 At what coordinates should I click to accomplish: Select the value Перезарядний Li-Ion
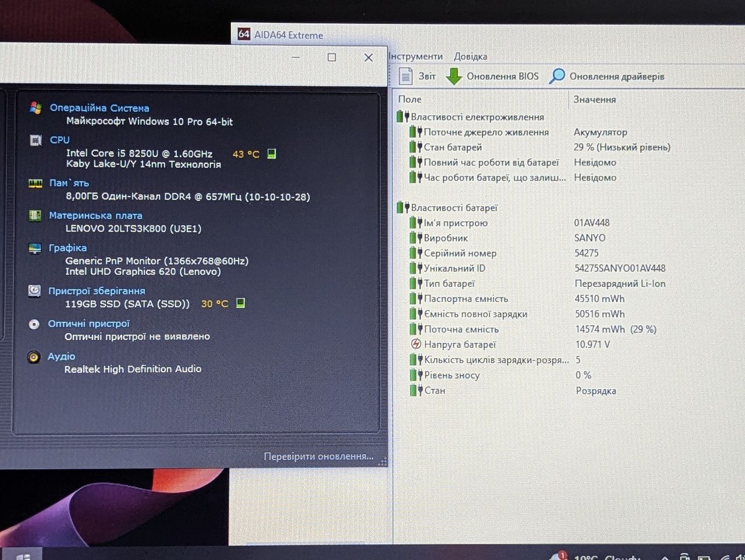point(620,283)
